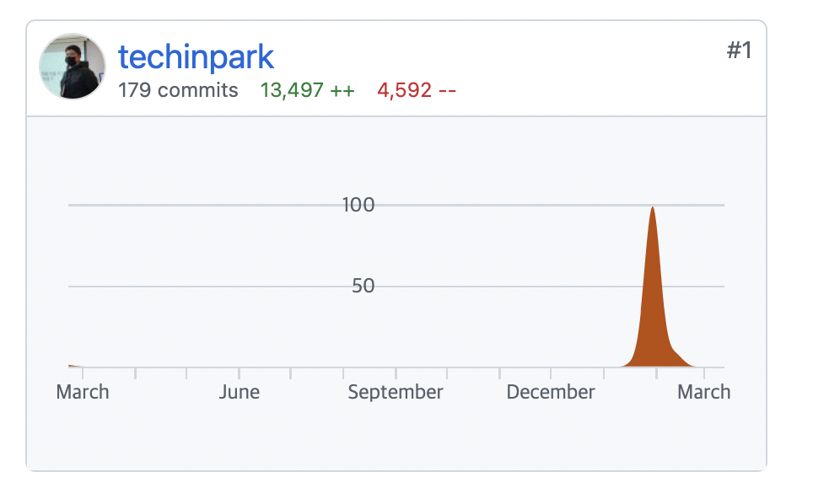Open the techinpark username link
The image size is (813, 504).
[196, 56]
